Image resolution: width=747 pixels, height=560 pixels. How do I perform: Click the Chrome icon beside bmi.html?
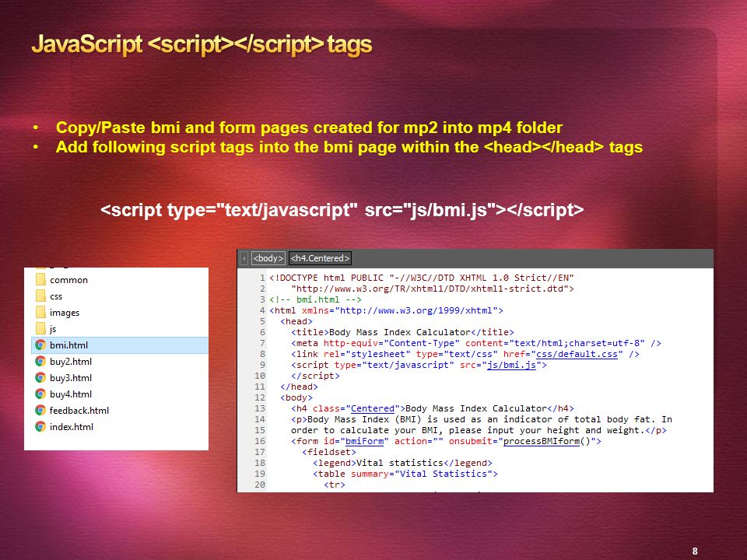(x=40, y=345)
